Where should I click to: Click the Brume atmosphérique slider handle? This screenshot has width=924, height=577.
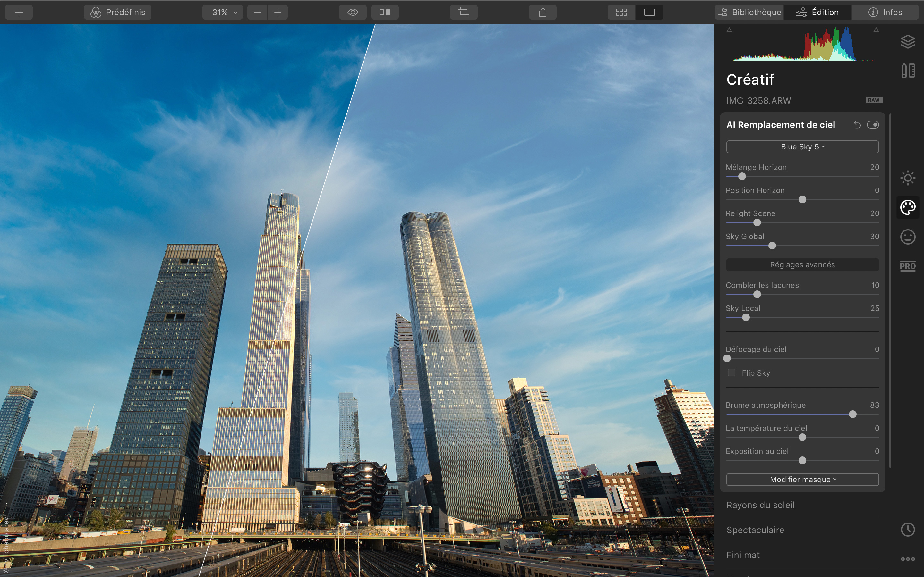tap(852, 414)
